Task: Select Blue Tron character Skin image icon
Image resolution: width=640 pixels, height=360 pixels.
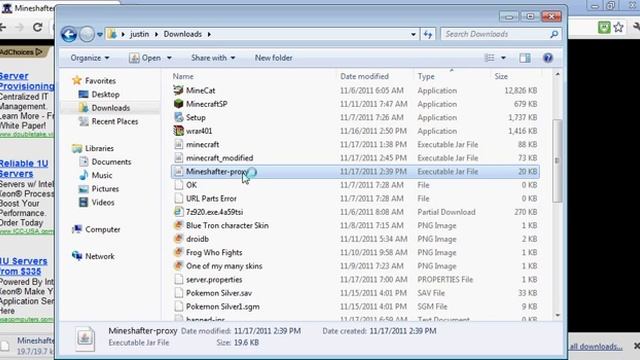Action: pos(178,225)
